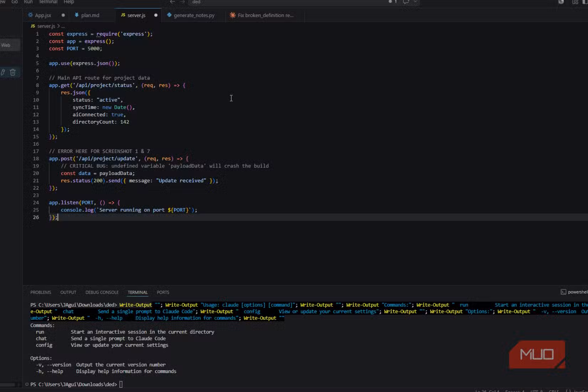The width and height of the screenshot is (588, 392).
Task: Click the '// Main API route' comment
Action: tap(99, 78)
